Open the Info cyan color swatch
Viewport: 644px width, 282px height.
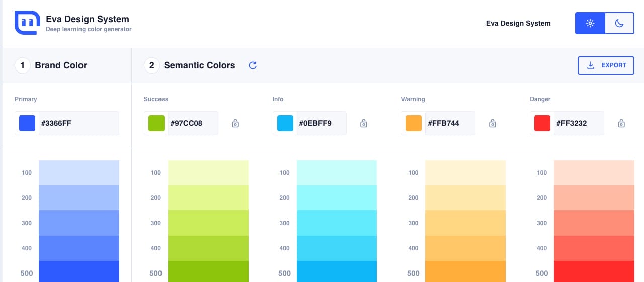click(x=285, y=123)
